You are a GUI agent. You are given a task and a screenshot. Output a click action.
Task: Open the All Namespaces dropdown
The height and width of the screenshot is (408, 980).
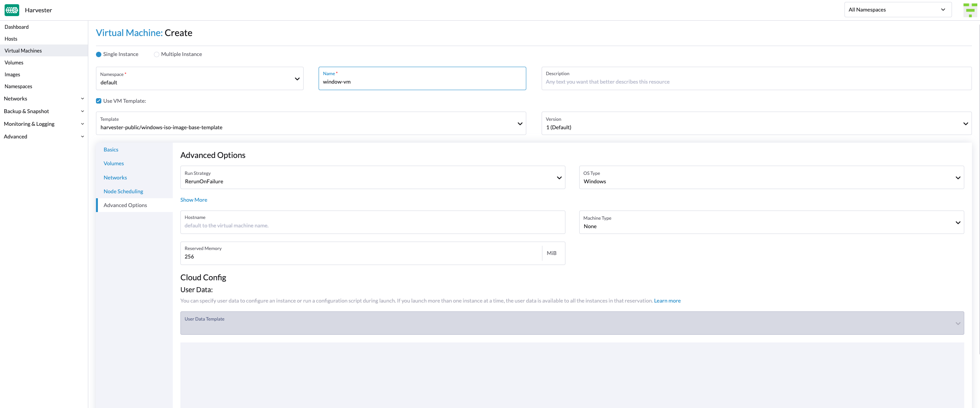coord(897,10)
